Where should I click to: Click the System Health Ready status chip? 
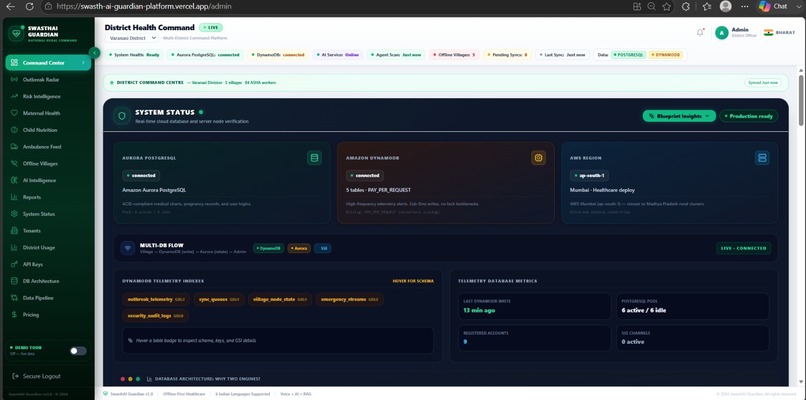click(x=134, y=54)
